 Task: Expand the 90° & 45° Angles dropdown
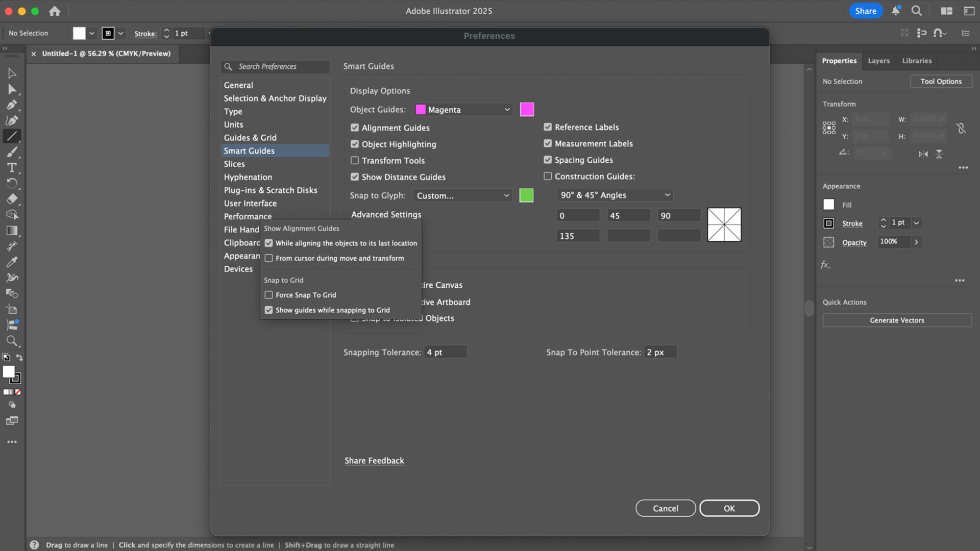point(614,195)
